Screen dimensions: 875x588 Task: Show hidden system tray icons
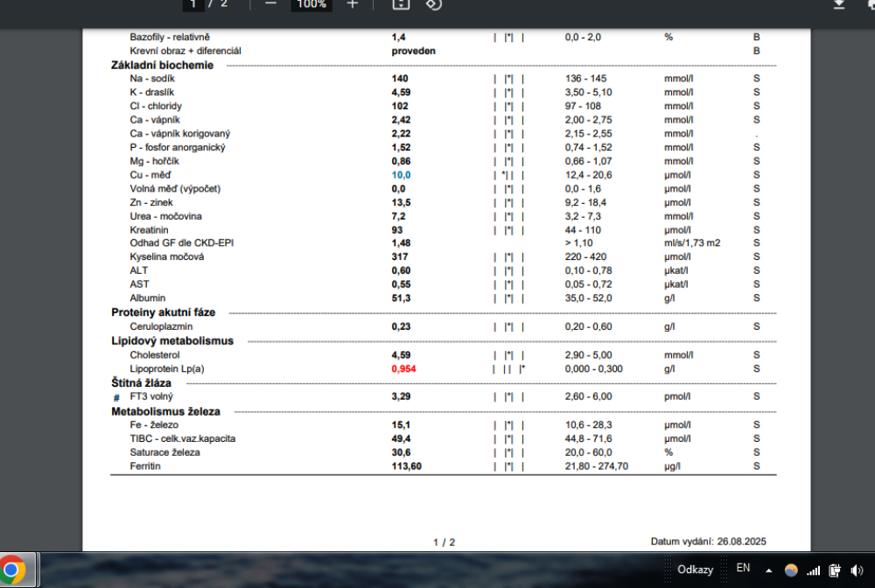tap(770, 570)
